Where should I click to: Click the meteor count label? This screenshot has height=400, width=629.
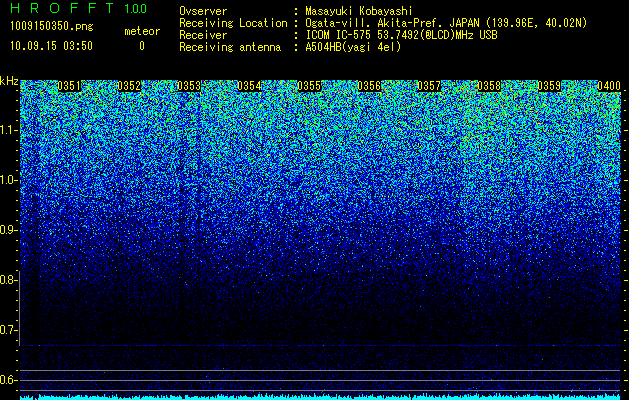[x=142, y=31]
